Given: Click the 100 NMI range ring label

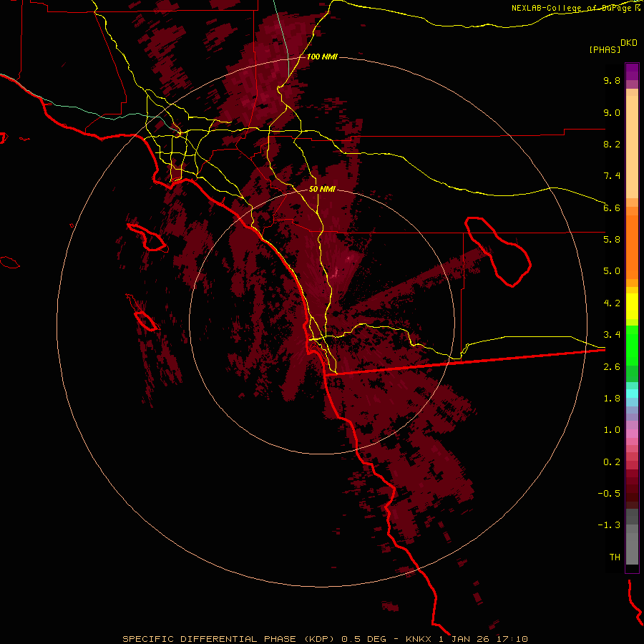Looking at the screenshot, I should [322, 57].
